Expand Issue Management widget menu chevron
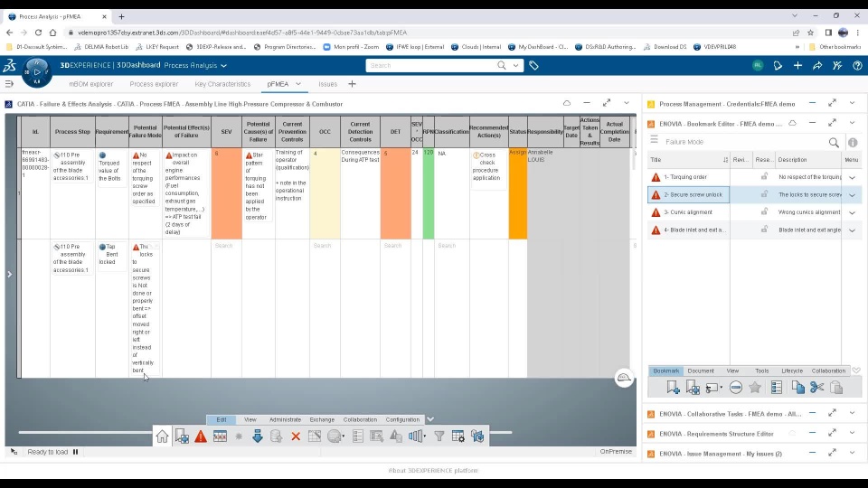The height and width of the screenshot is (488, 868). tap(852, 453)
